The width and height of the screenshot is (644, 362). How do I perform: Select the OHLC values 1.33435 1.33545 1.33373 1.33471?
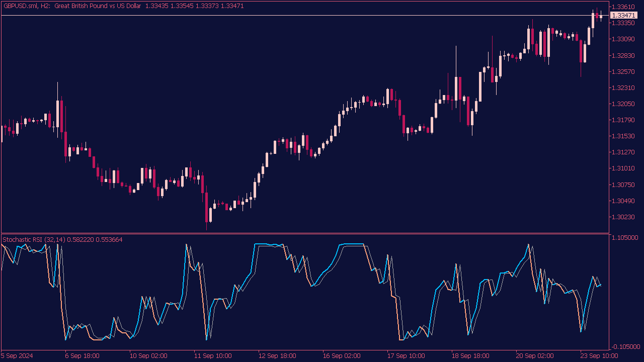click(x=194, y=6)
